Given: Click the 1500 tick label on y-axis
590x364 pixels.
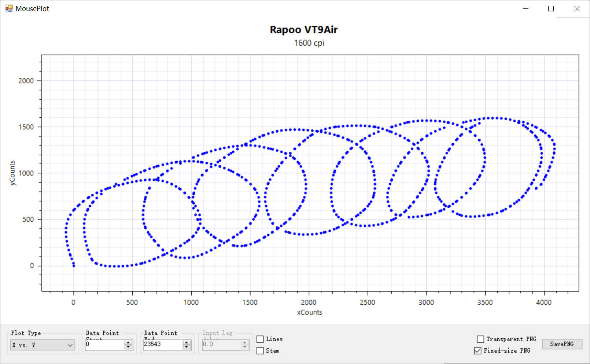Looking at the screenshot, I should [x=26, y=127].
